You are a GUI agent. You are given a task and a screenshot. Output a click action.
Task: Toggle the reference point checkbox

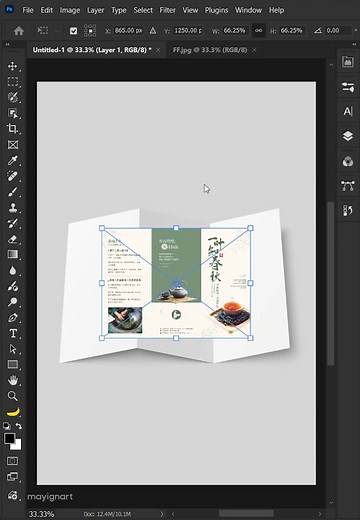[73, 31]
